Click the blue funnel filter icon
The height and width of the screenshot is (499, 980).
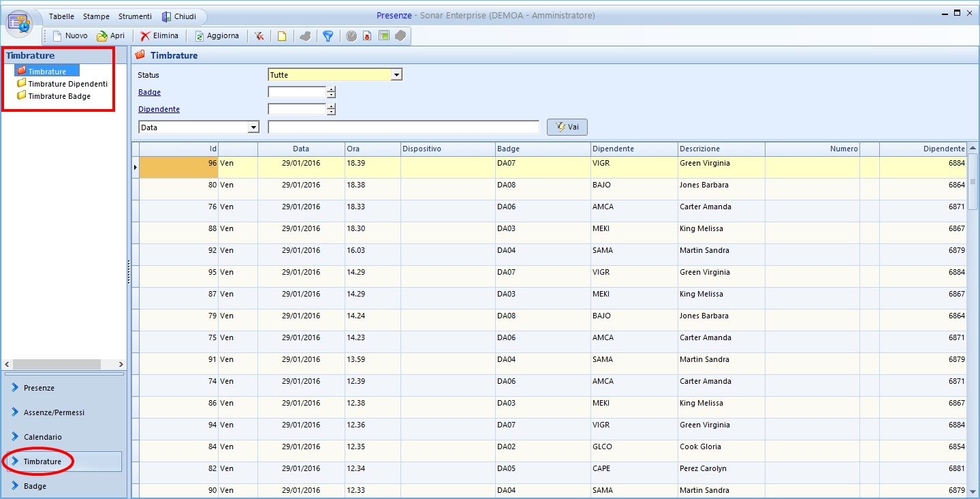328,36
